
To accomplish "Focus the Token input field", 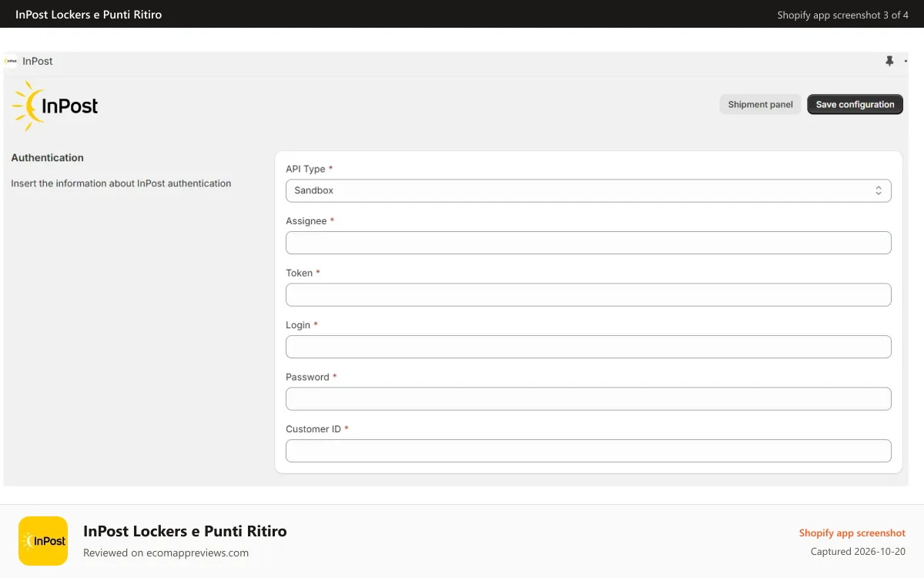I will click(588, 294).
